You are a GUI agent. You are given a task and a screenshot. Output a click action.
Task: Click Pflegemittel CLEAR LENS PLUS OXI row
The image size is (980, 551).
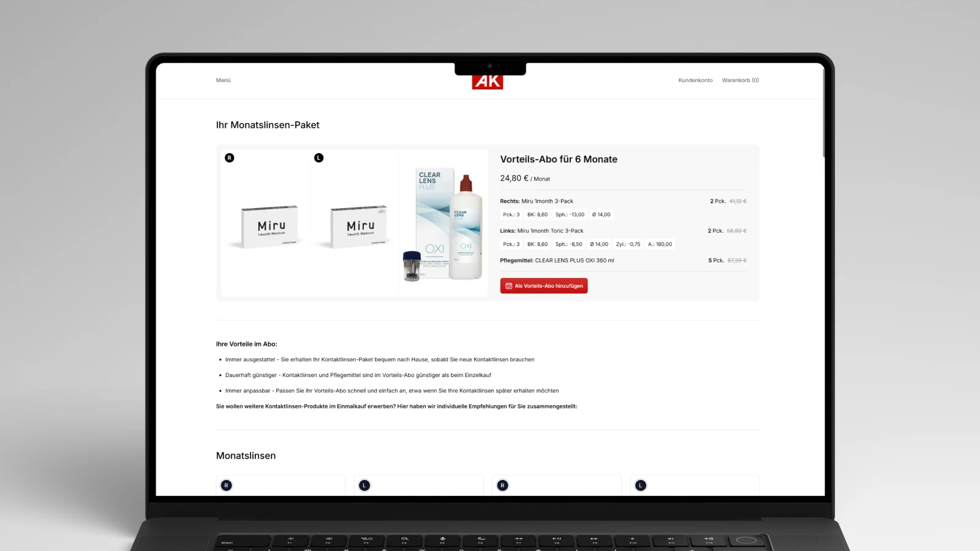click(623, 260)
